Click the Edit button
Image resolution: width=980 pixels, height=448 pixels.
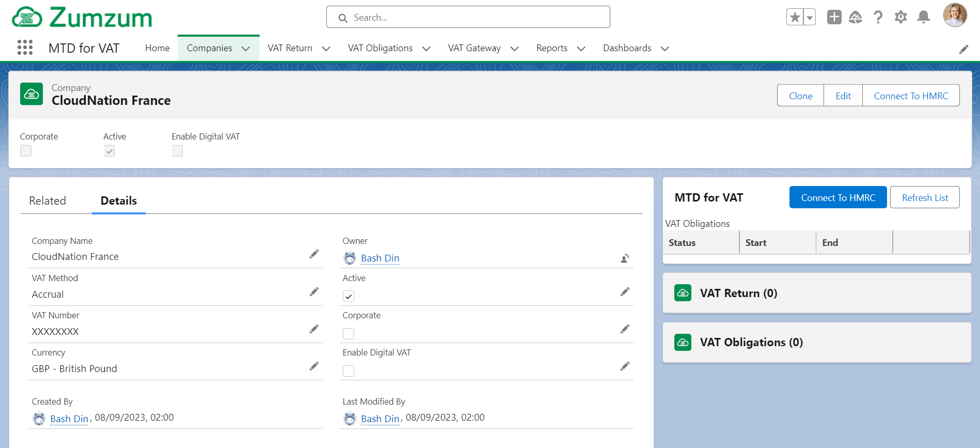pyautogui.click(x=843, y=96)
